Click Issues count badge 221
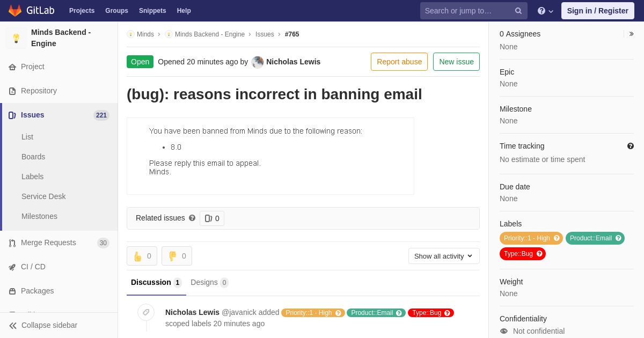 coord(101,115)
